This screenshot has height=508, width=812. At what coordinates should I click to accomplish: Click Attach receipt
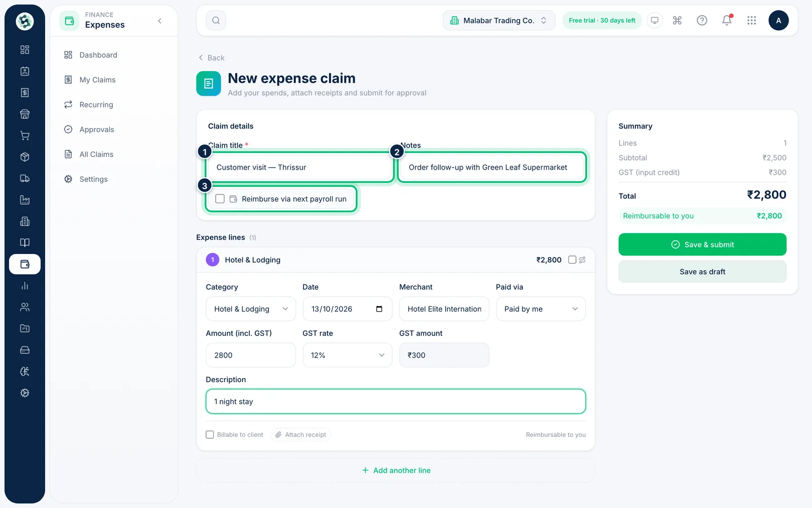301,435
